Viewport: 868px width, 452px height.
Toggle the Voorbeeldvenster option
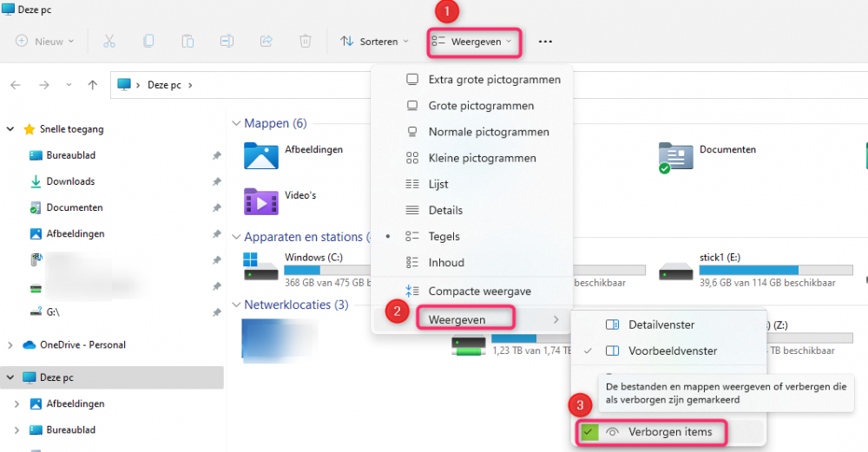click(668, 350)
